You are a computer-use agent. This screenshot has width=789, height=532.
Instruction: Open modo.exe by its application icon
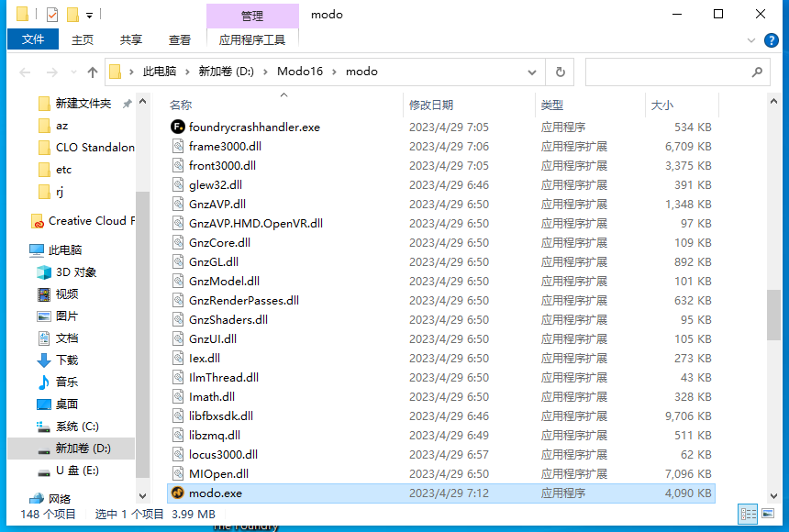(x=178, y=493)
